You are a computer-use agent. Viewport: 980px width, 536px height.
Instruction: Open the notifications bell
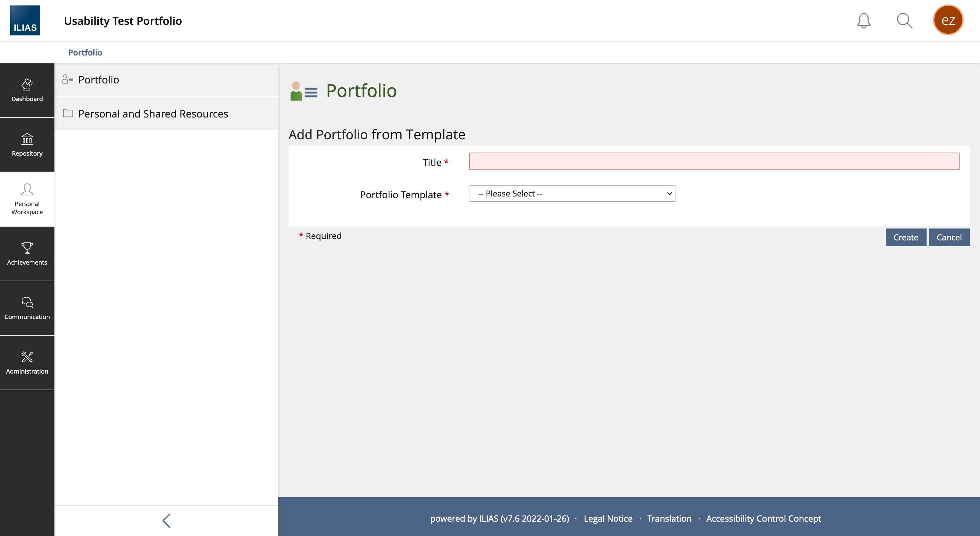(864, 20)
